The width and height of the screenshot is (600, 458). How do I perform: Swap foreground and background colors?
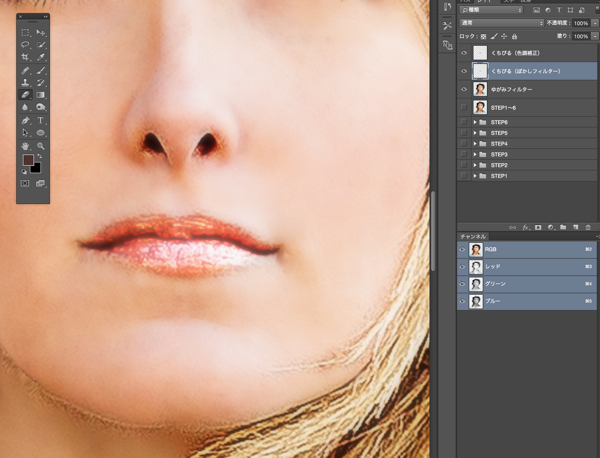(x=40, y=156)
